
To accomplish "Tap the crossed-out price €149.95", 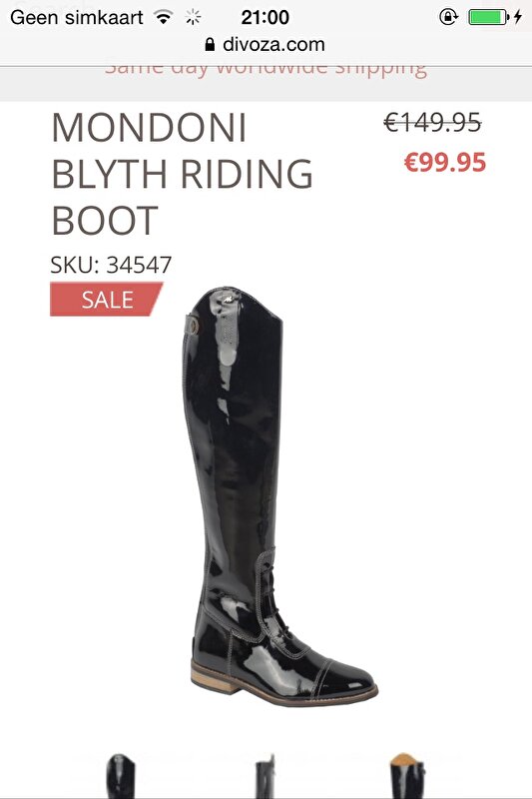I will [432, 123].
